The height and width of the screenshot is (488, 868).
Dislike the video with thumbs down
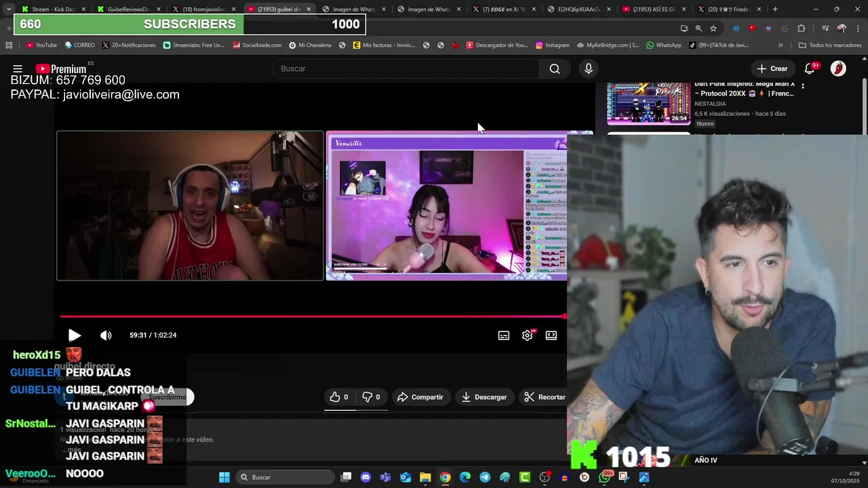(x=371, y=397)
